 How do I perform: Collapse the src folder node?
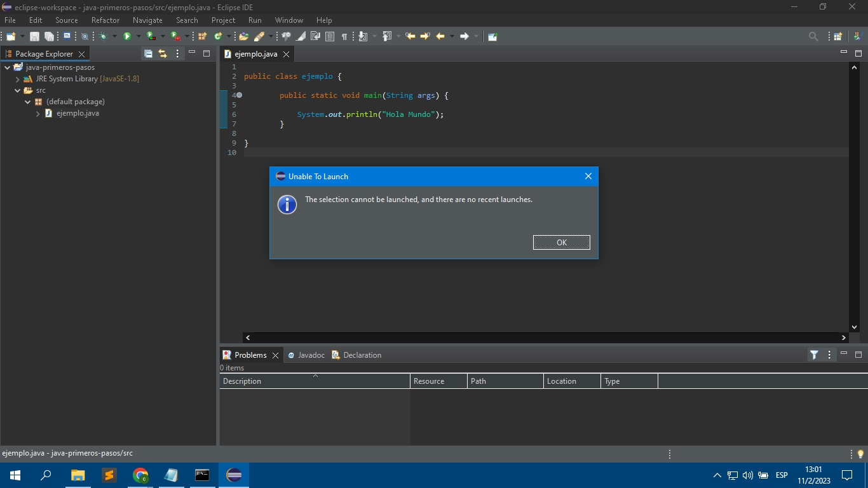click(x=18, y=90)
